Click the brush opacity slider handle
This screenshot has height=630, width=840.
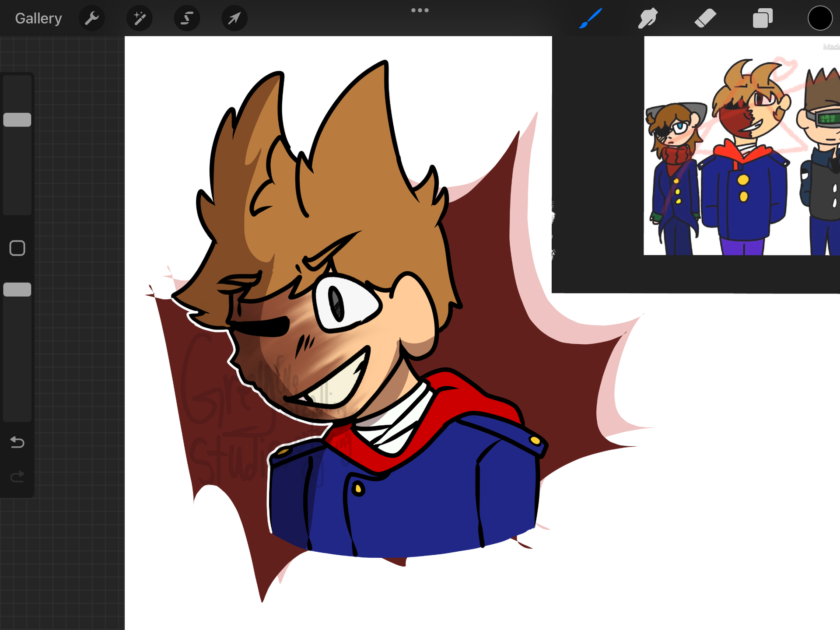[x=17, y=290]
